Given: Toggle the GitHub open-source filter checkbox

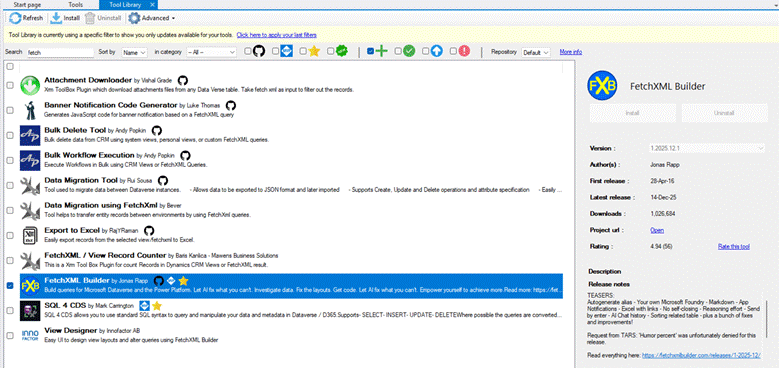Looking at the screenshot, I should [248, 51].
